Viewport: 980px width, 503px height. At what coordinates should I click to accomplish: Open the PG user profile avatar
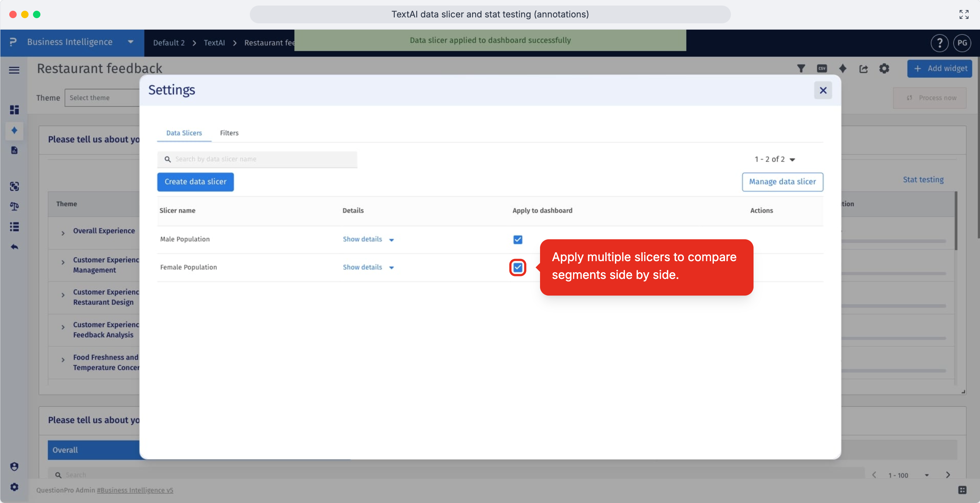point(962,43)
